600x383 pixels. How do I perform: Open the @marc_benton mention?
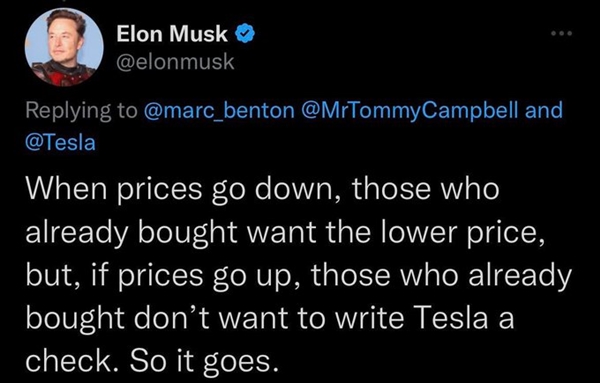point(219,110)
